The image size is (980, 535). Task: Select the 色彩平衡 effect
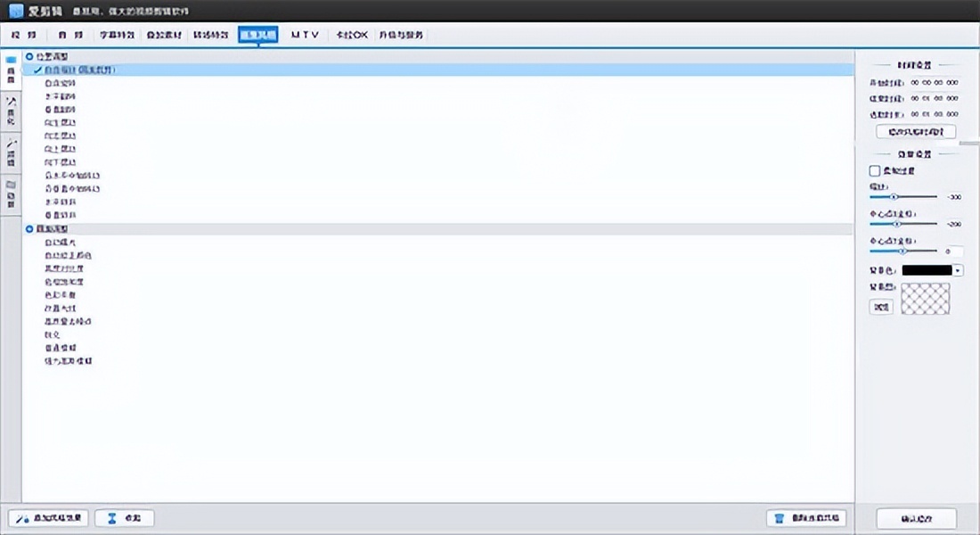click(60, 295)
